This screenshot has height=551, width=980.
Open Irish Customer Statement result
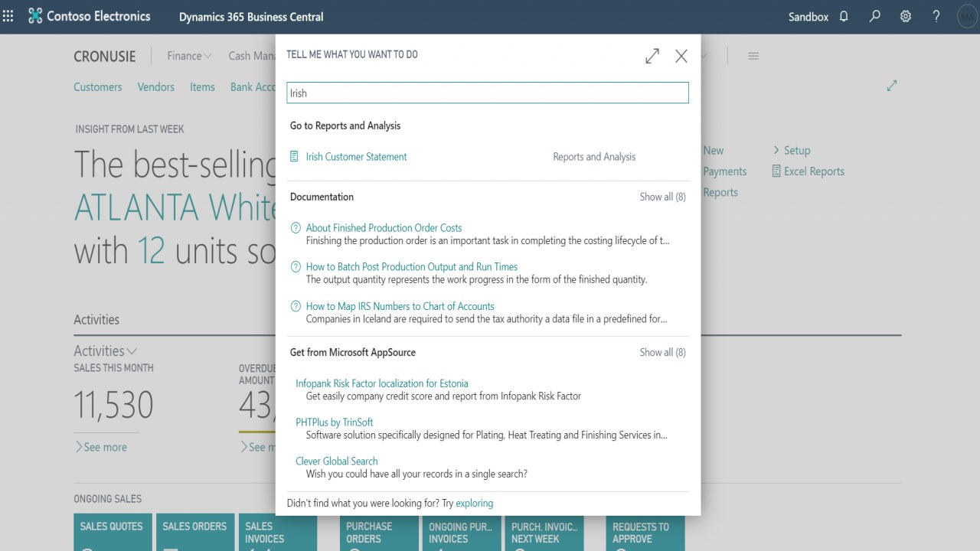tap(356, 156)
